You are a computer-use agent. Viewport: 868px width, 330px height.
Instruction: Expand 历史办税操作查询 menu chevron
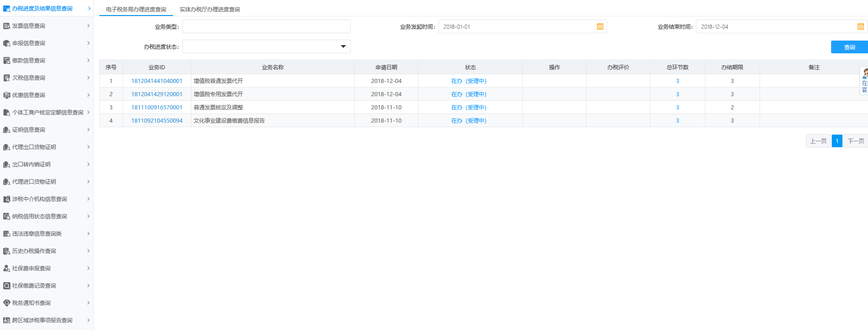[x=88, y=251]
